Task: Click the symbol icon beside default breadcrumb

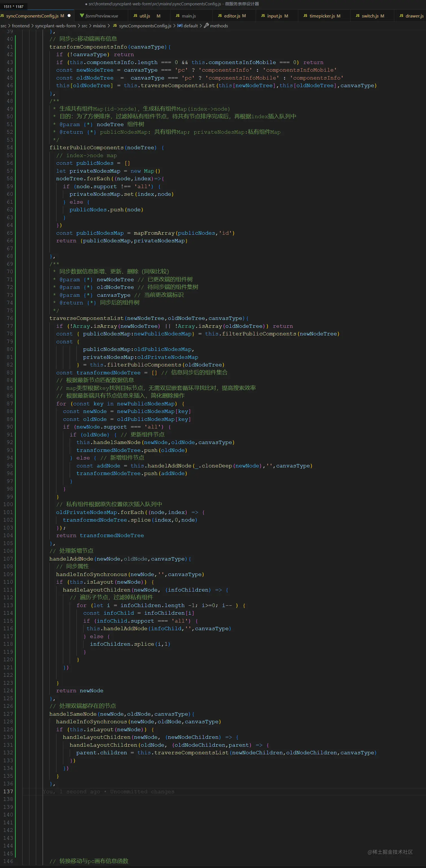Action: point(180,26)
